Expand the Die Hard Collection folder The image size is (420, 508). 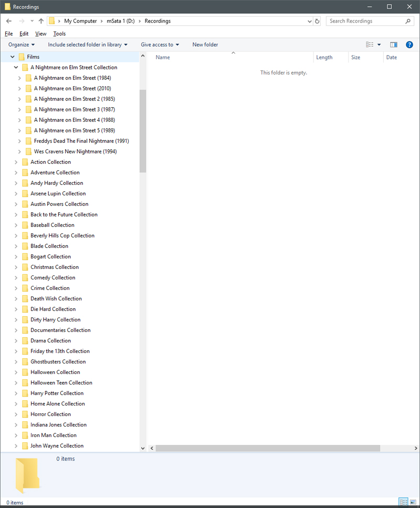(16, 309)
